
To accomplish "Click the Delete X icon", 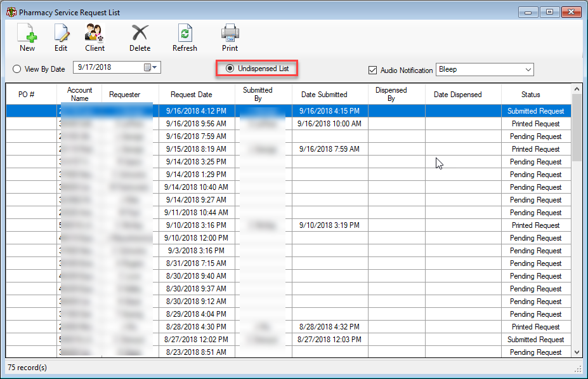I will coord(140,33).
